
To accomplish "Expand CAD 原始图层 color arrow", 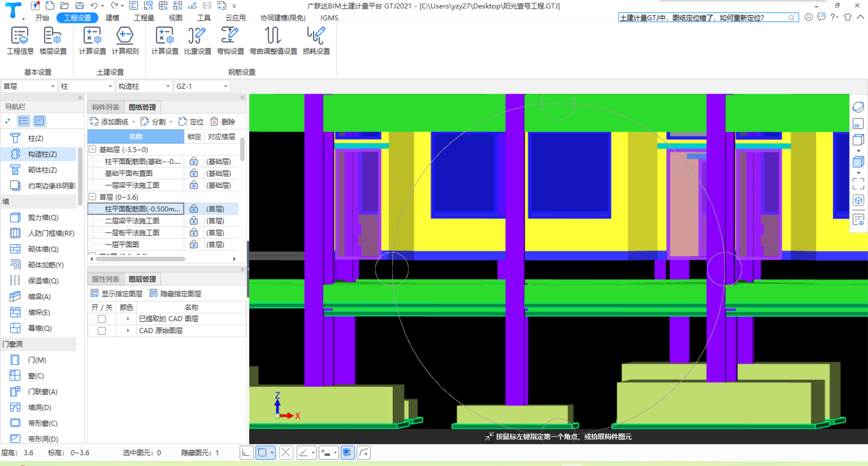I will (128, 331).
